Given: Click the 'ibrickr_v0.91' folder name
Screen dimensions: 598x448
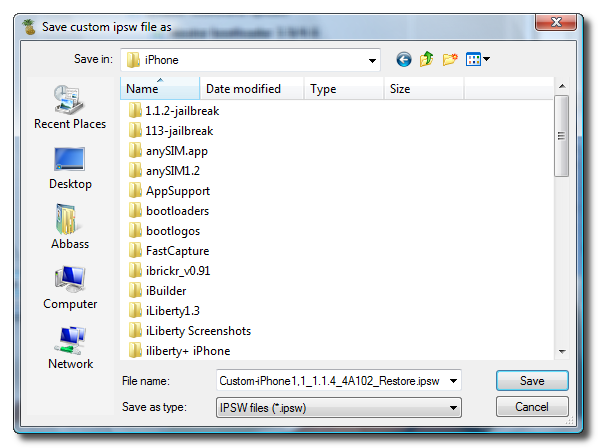Looking at the screenshot, I should tap(178, 271).
